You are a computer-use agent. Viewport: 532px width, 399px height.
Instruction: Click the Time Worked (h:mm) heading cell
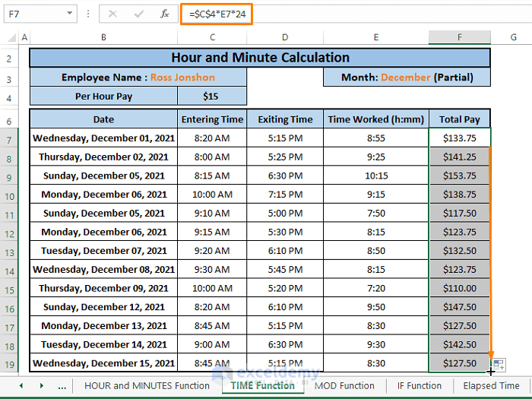pos(376,119)
